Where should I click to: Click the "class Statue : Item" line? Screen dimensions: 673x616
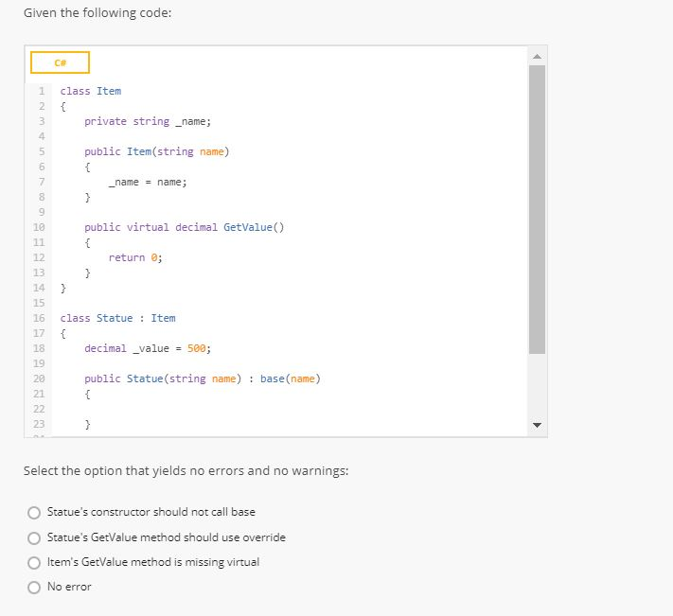[117, 318]
